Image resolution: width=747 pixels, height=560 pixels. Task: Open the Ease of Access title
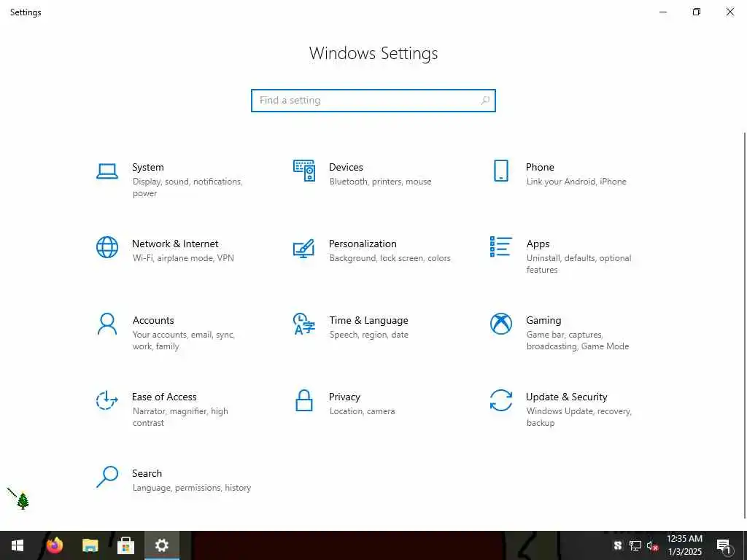click(x=164, y=397)
